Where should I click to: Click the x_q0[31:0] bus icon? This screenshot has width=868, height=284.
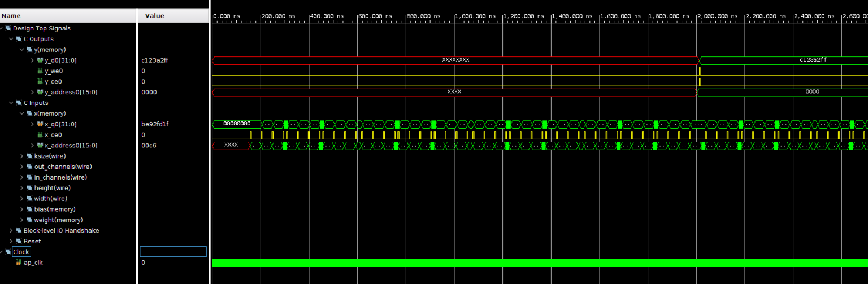point(40,124)
